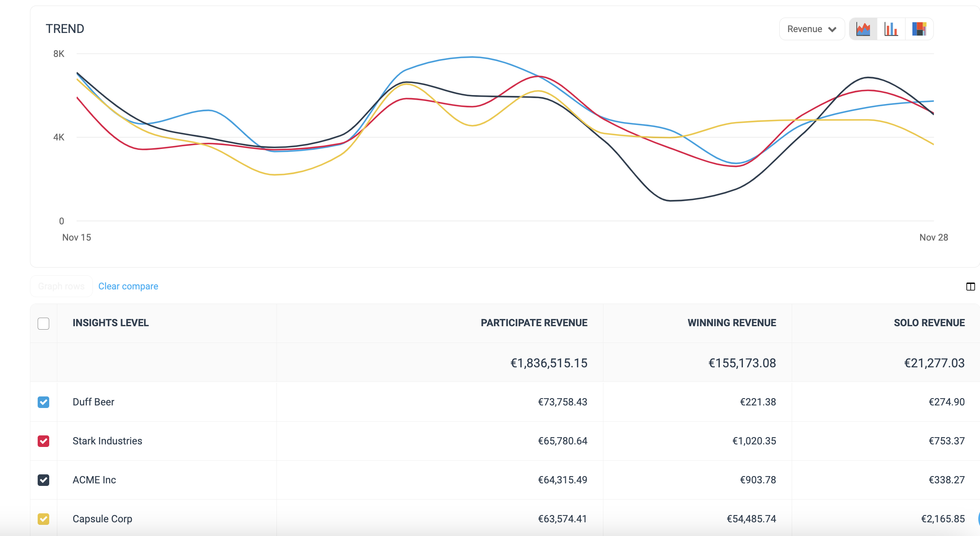Uncheck the Duff Beer row checkbox
Viewport: 980px width, 536px height.
tap(43, 402)
